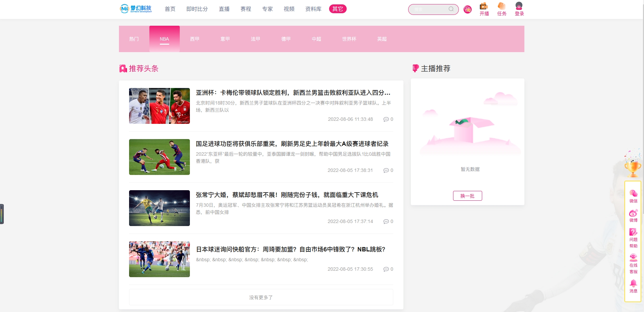This screenshot has height=312, width=644.
Task: Switch to the 中超 category tab
Action: pyautogui.click(x=317, y=39)
